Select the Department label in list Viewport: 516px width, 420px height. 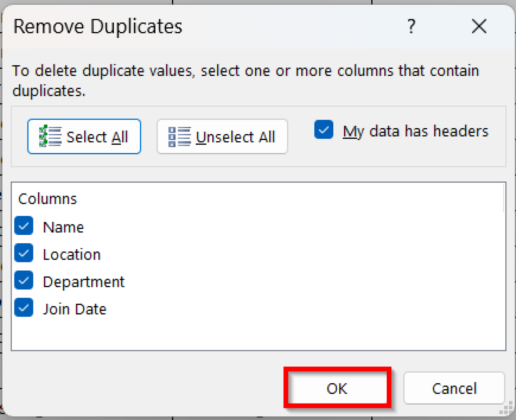click(84, 282)
